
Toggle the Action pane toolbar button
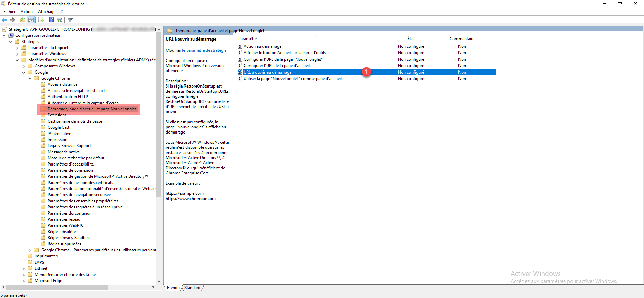(x=60, y=20)
